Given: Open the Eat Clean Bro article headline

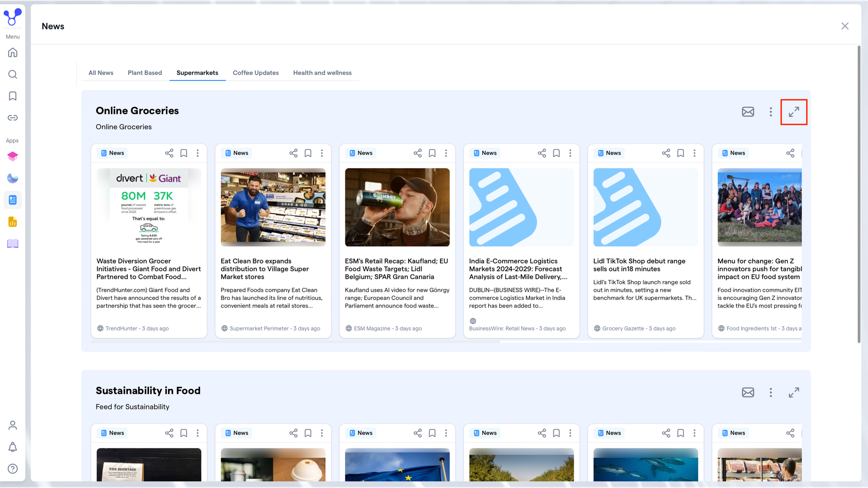Looking at the screenshot, I should 265,269.
